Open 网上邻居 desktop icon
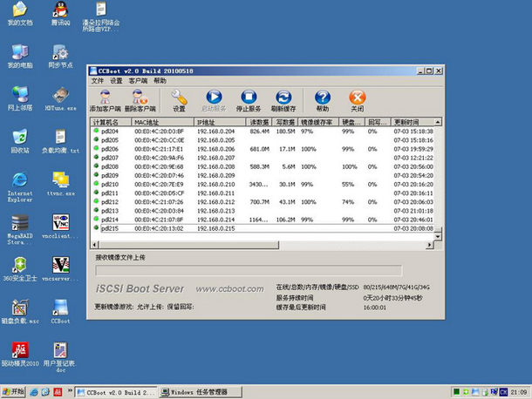The height and width of the screenshot is (399, 532). point(20,98)
